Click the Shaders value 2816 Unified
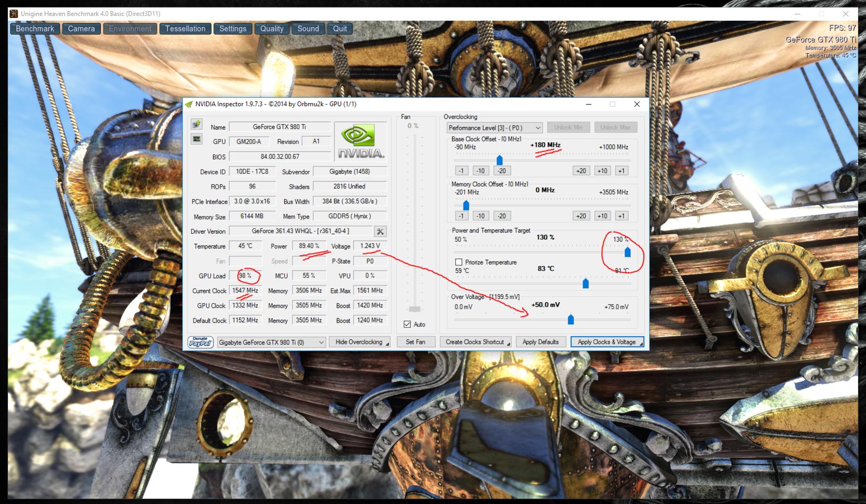This screenshot has height=504, width=866. tap(350, 187)
